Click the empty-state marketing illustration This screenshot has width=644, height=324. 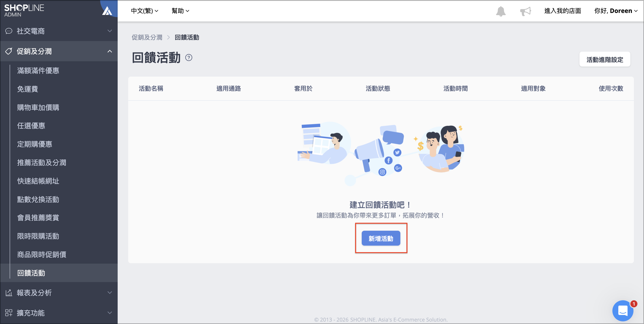coord(381,154)
